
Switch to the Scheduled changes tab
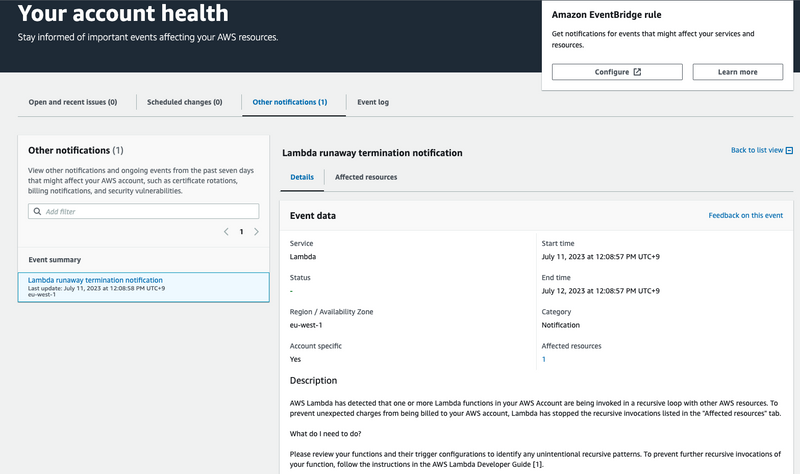188,102
